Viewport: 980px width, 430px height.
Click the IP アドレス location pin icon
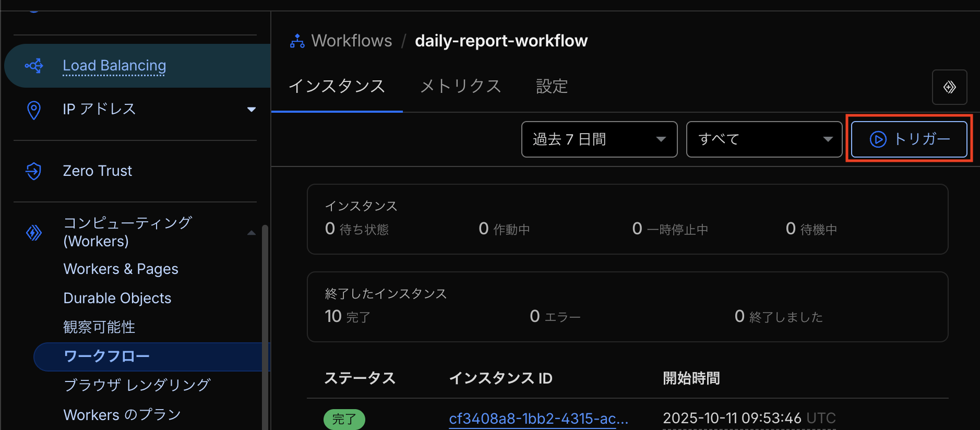[34, 110]
